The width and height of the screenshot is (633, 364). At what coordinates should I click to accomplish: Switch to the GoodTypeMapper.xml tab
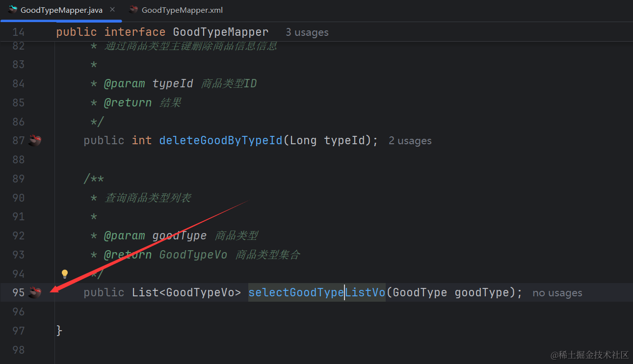pos(182,10)
